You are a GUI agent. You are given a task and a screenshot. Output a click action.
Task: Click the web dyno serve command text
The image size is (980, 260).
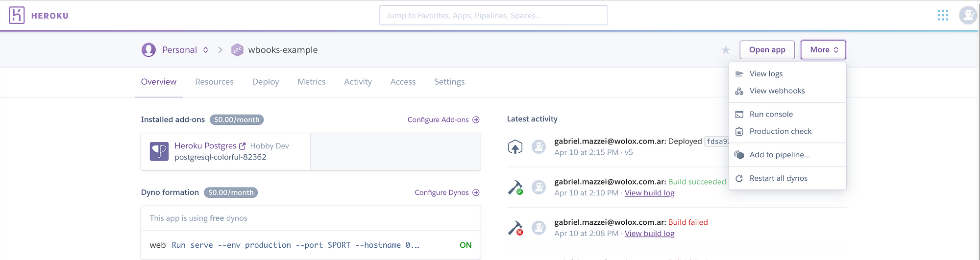295,245
